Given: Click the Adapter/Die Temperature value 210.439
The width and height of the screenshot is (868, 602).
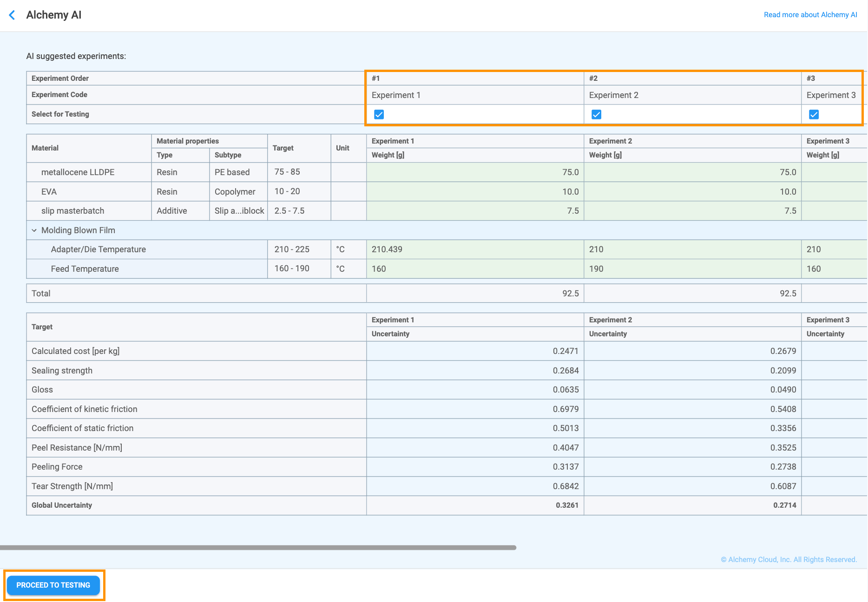Looking at the screenshot, I should [x=475, y=249].
